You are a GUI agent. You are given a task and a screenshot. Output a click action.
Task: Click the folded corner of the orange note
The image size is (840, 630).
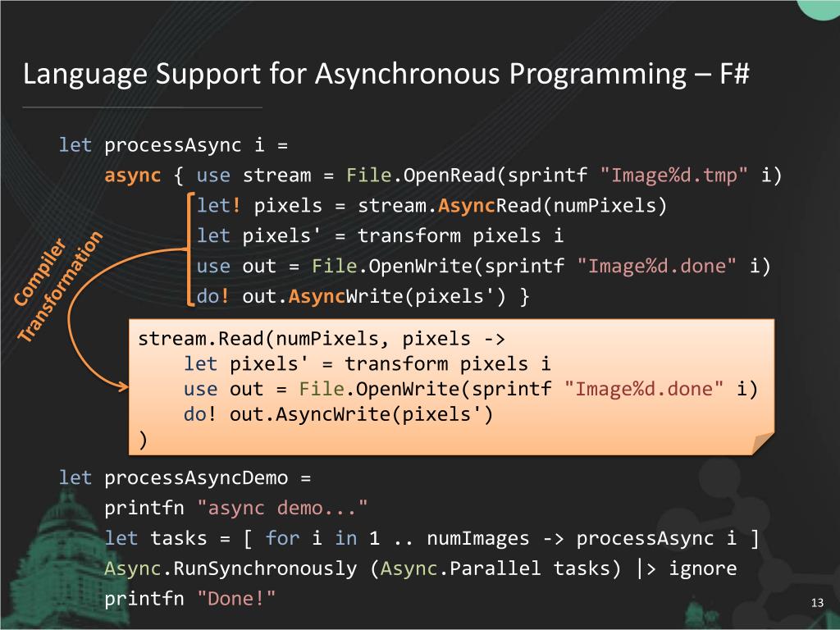coord(762,444)
